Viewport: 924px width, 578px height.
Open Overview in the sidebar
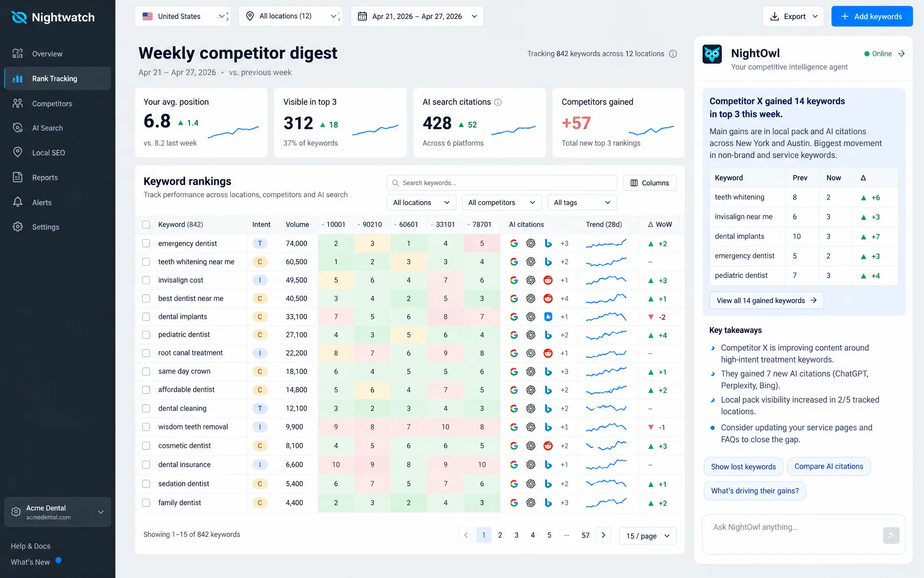pos(57,54)
